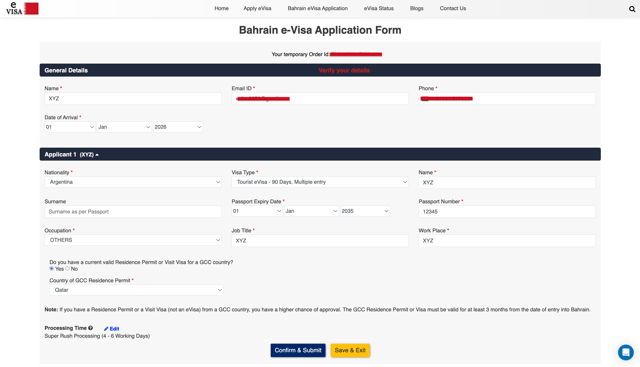Click the eVisa logo in header
640x367 pixels.
22,8
